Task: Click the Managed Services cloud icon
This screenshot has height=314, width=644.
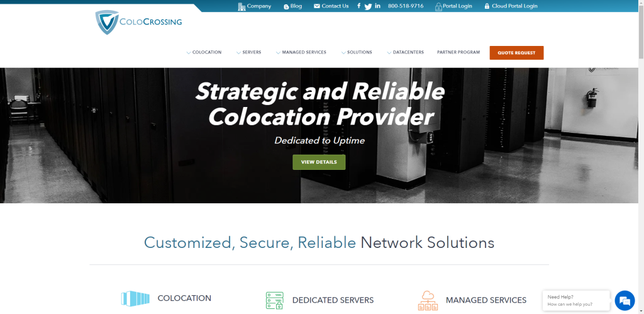Action: point(428,300)
